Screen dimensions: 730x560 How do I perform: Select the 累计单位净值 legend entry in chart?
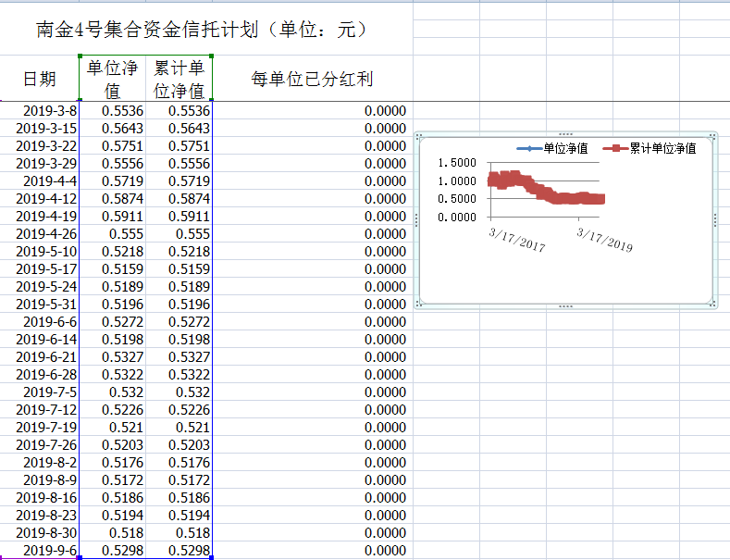[x=650, y=149]
